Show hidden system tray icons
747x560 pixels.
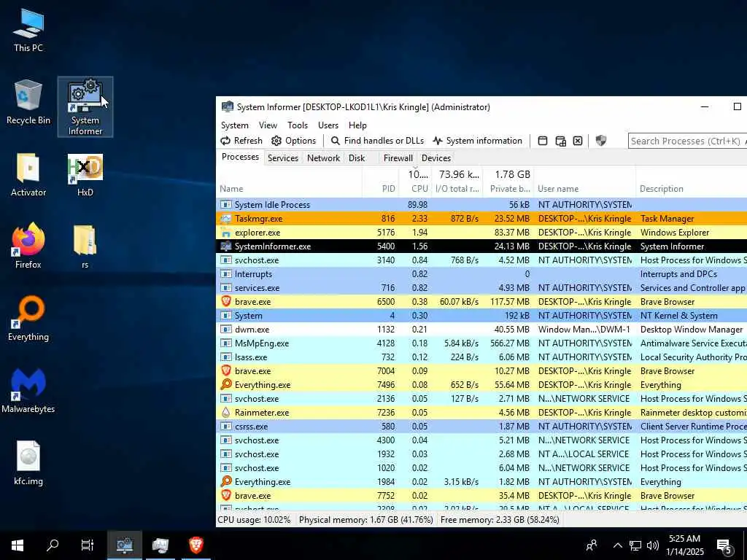[x=617, y=545]
